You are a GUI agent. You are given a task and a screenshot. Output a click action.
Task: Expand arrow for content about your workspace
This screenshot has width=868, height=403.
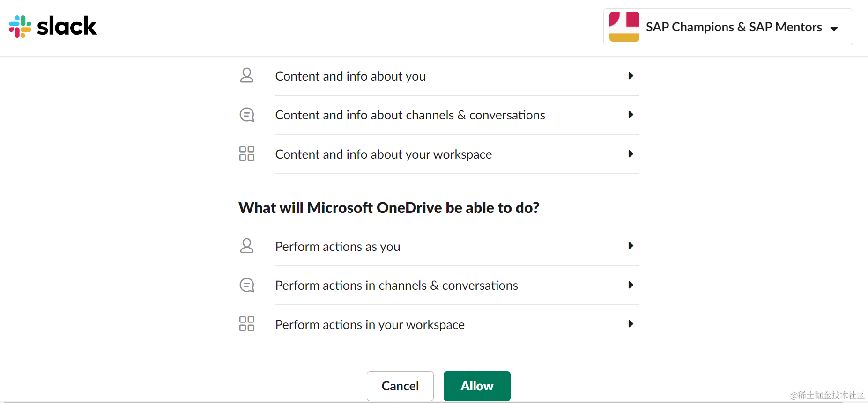click(631, 154)
